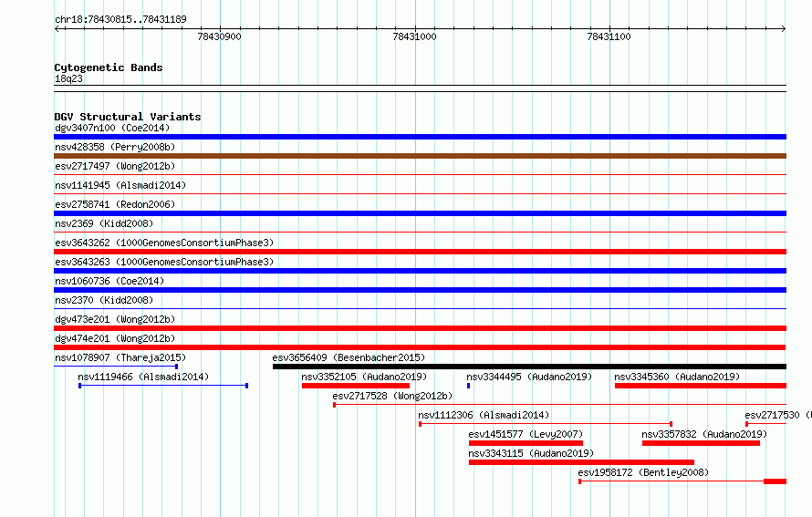Select nsv1060736 (Coe2014) label

tap(109, 281)
